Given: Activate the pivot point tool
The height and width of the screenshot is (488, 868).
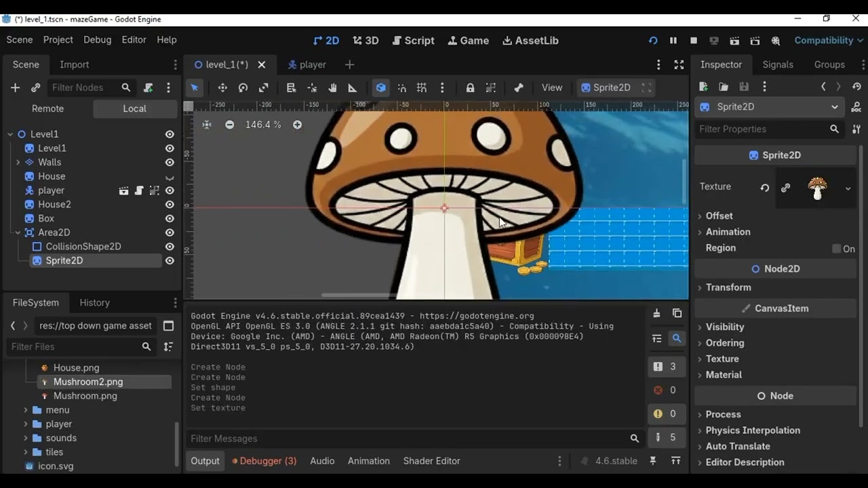Looking at the screenshot, I should [312, 87].
